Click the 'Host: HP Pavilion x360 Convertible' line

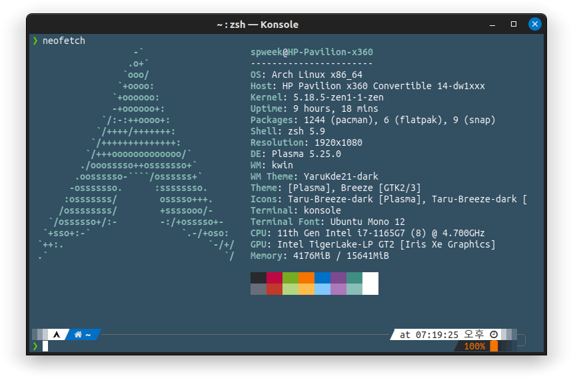click(x=368, y=86)
